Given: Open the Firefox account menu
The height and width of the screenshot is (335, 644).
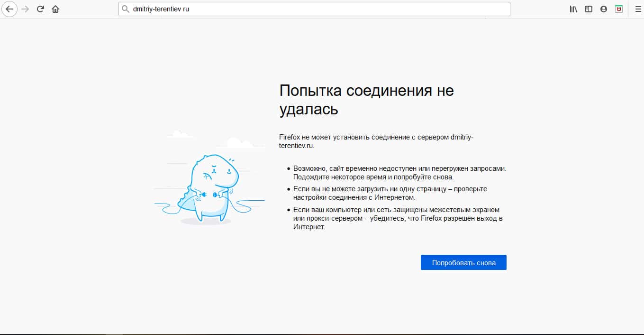Looking at the screenshot, I should point(604,9).
